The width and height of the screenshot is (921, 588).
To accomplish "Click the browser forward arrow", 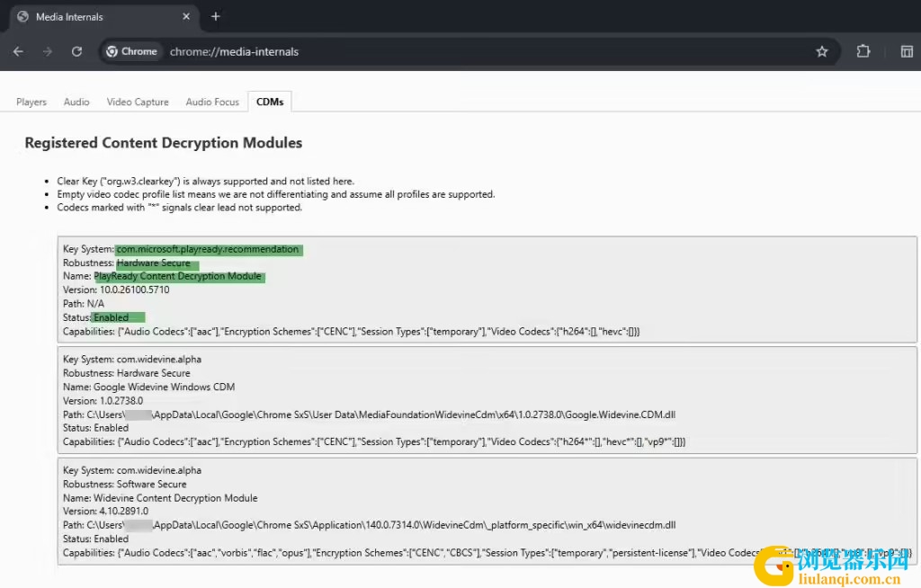I will 48,51.
